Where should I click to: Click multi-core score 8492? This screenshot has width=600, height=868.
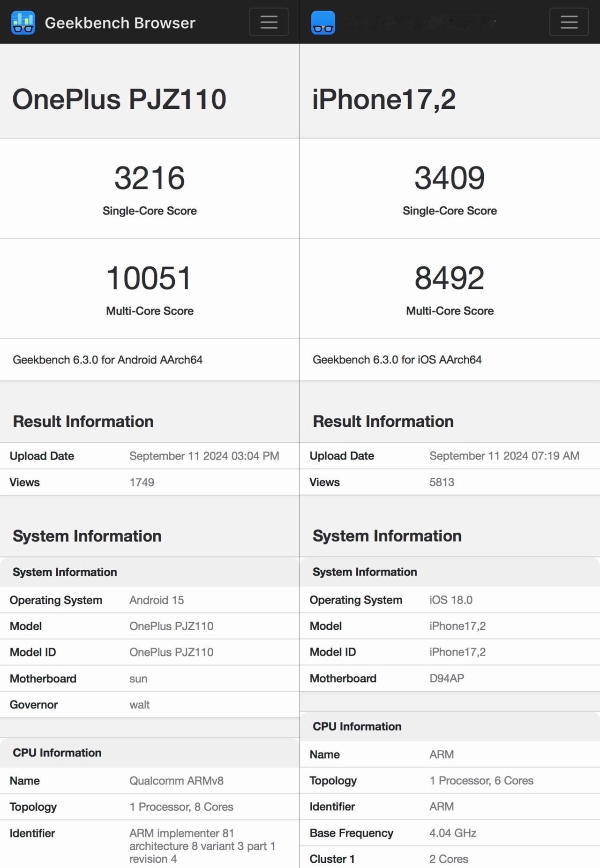tap(450, 278)
